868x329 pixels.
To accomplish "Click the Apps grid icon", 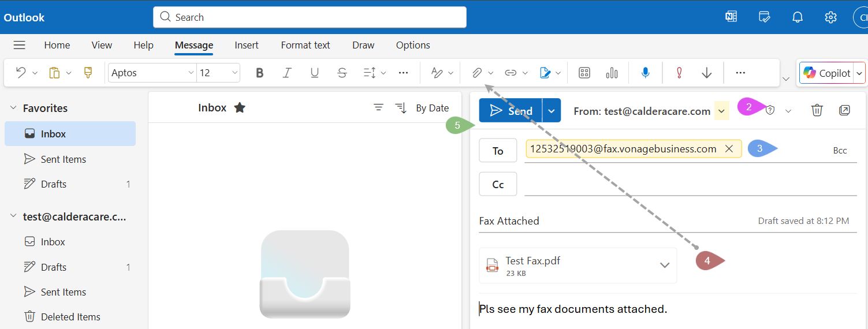I will (584, 73).
